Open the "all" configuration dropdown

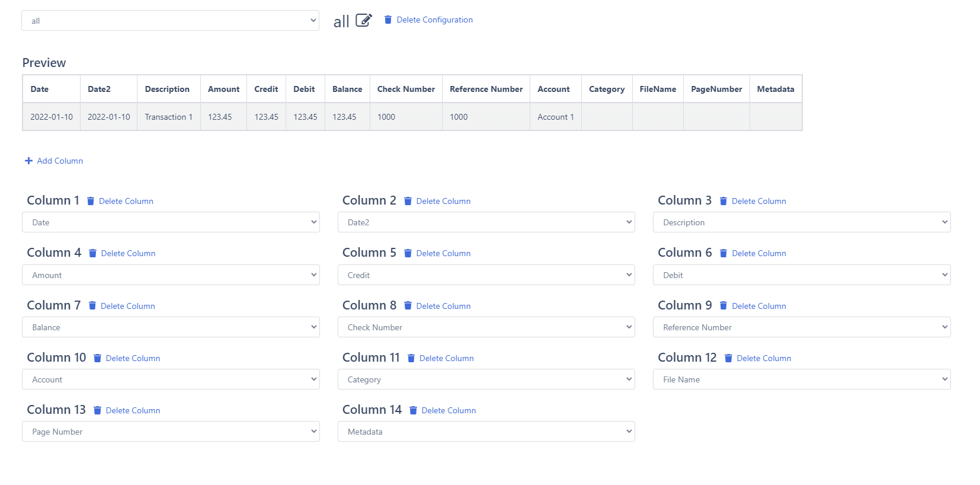(170, 21)
